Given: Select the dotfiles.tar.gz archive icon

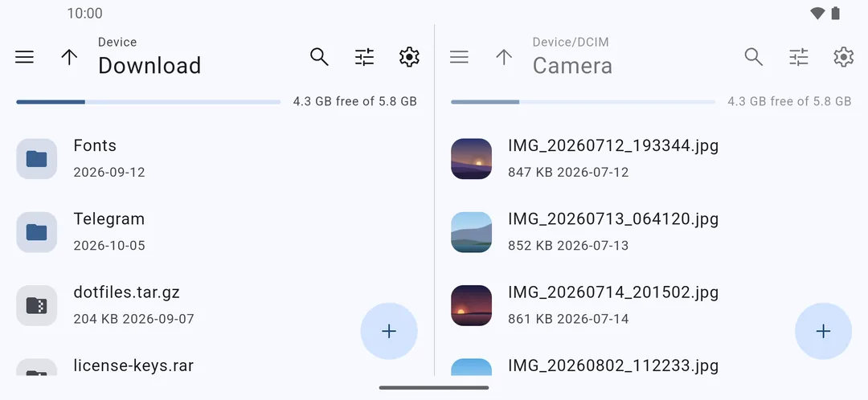Looking at the screenshot, I should pyautogui.click(x=36, y=305).
